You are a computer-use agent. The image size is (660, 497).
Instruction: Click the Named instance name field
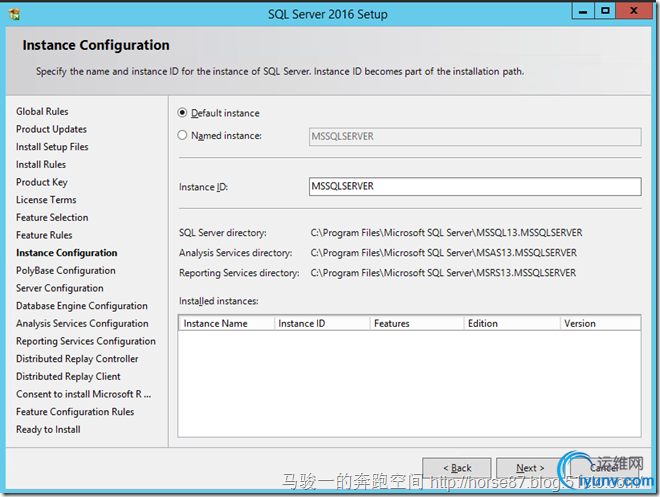click(475, 137)
